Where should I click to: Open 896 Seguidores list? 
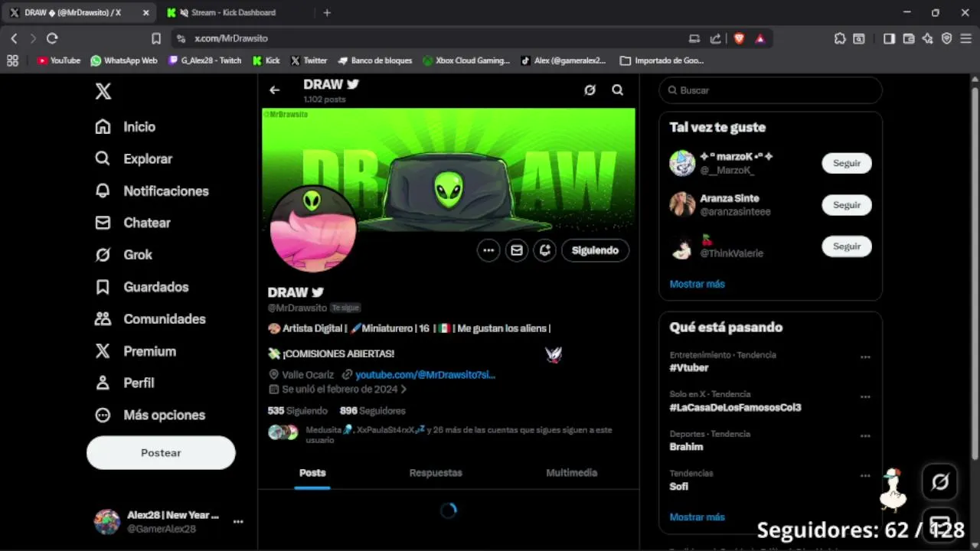pos(372,411)
